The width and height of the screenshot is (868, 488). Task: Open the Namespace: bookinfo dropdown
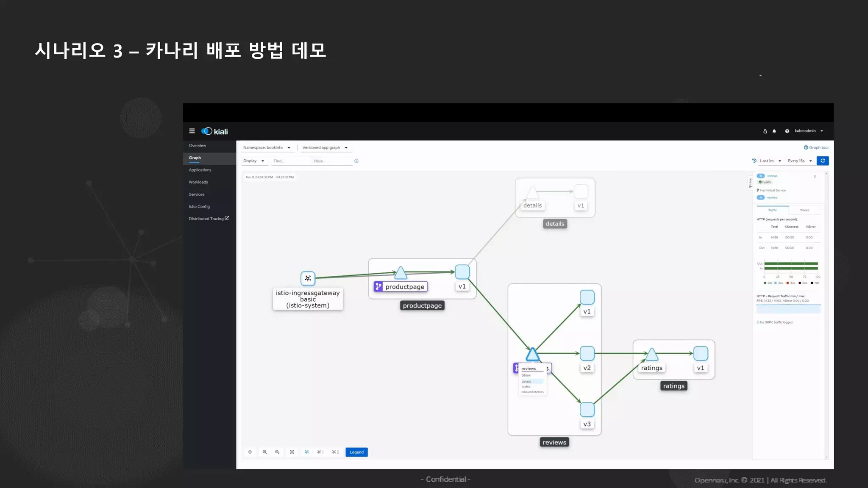(x=267, y=148)
